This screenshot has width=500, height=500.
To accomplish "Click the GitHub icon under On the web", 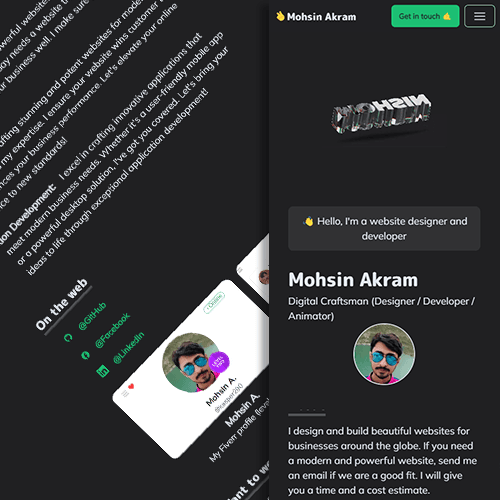I will [x=68, y=338].
